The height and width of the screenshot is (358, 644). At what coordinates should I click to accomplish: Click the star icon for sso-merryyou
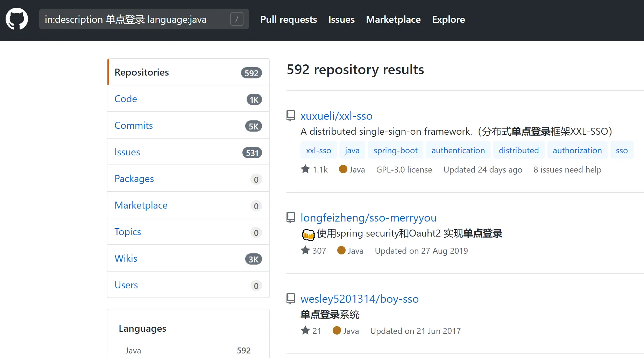coord(305,251)
